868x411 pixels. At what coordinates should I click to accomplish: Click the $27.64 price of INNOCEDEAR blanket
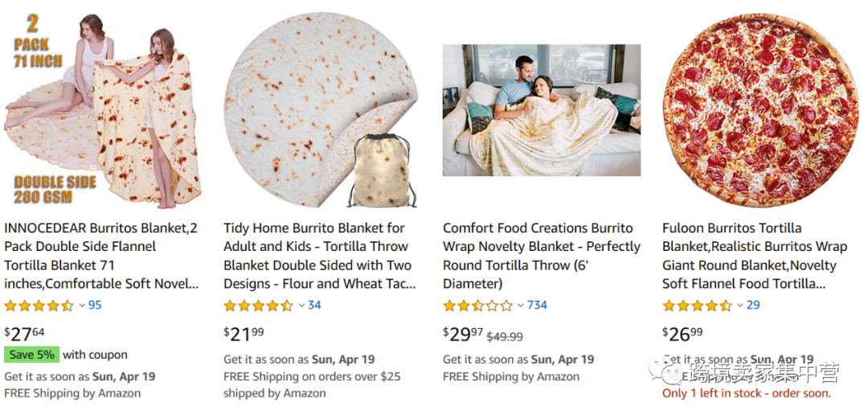click(24, 333)
